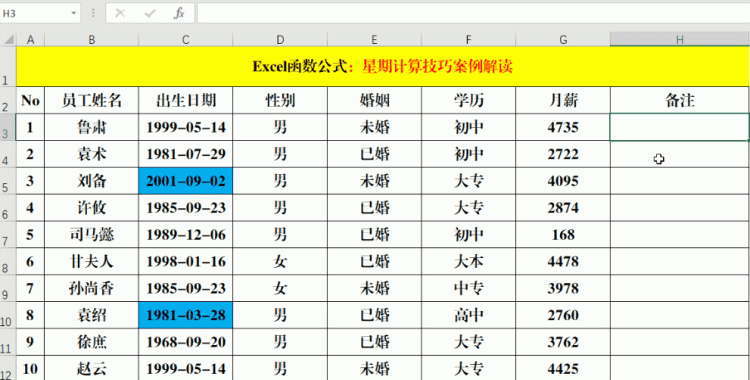This screenshot has height=380, width=750.
Task: Select the salary cell 168
Action: tap(563, 235)
